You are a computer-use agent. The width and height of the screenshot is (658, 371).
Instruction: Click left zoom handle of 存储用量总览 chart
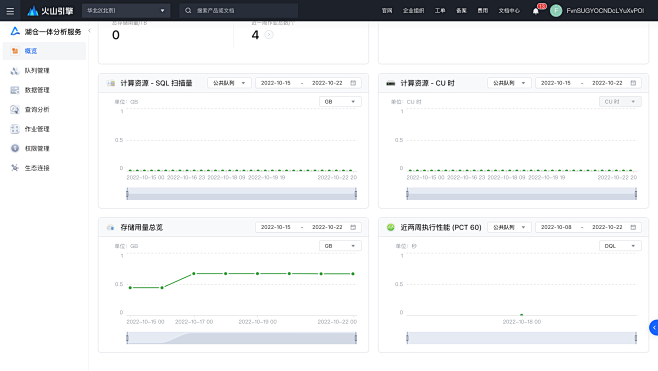tap(127, 338)
